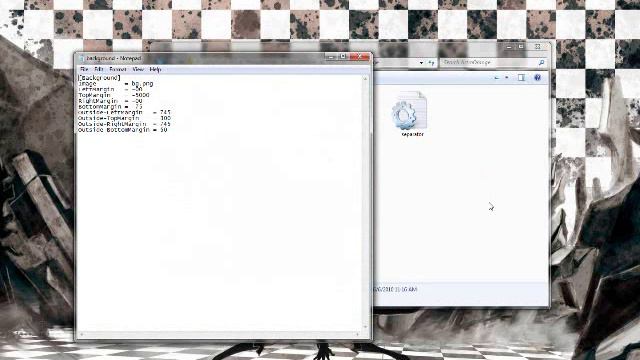Close the Explorer window

537,47
